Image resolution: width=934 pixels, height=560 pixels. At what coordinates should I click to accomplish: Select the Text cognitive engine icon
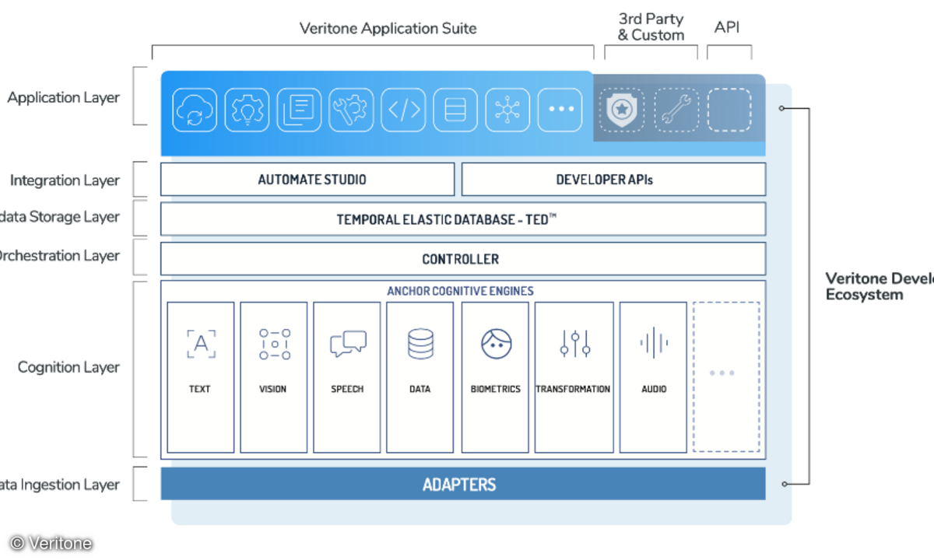(201, 343)
